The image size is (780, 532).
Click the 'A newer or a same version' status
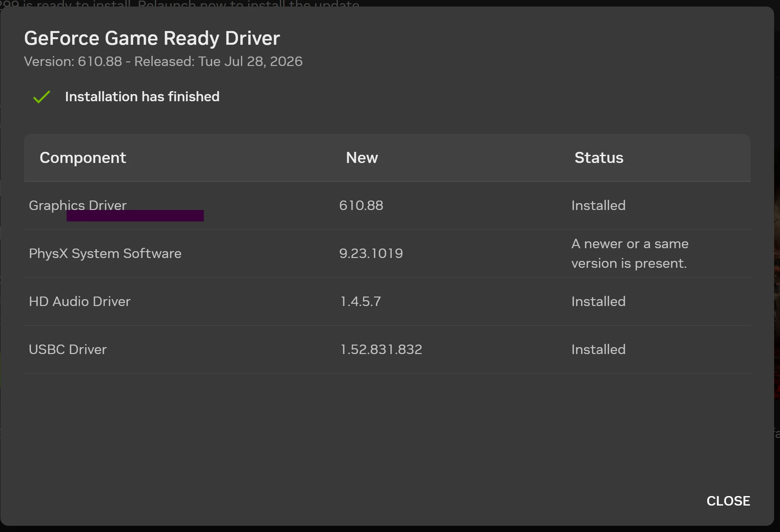pos(630,253)
